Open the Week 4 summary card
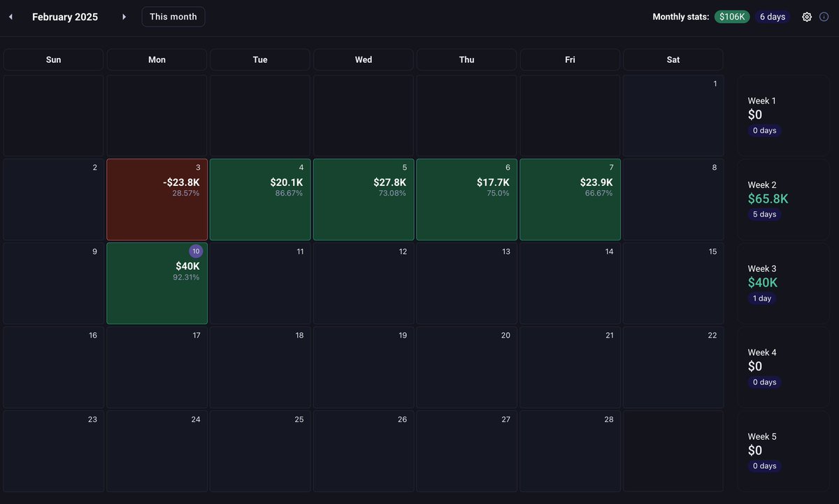 783,367
